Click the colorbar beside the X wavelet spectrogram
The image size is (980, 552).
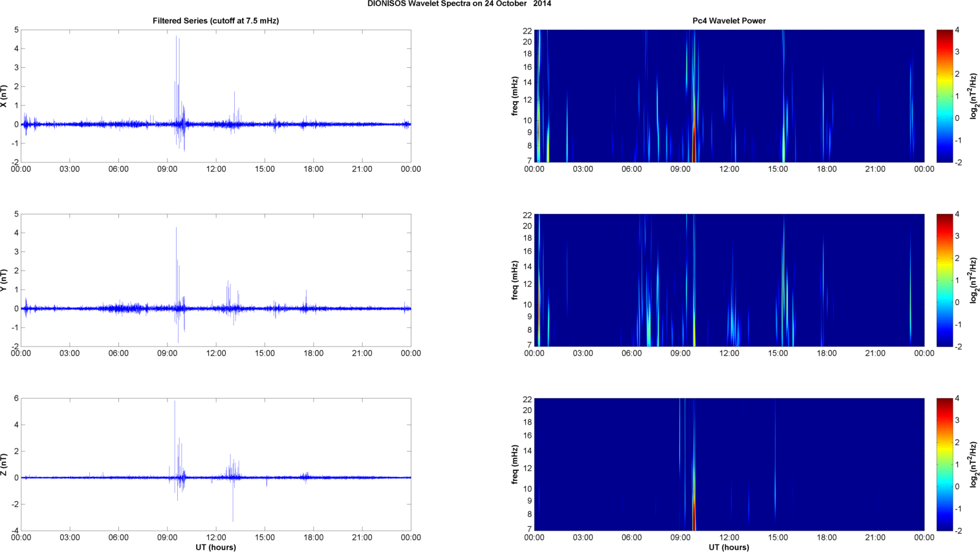pyautogui.click(x=944, y=96)
